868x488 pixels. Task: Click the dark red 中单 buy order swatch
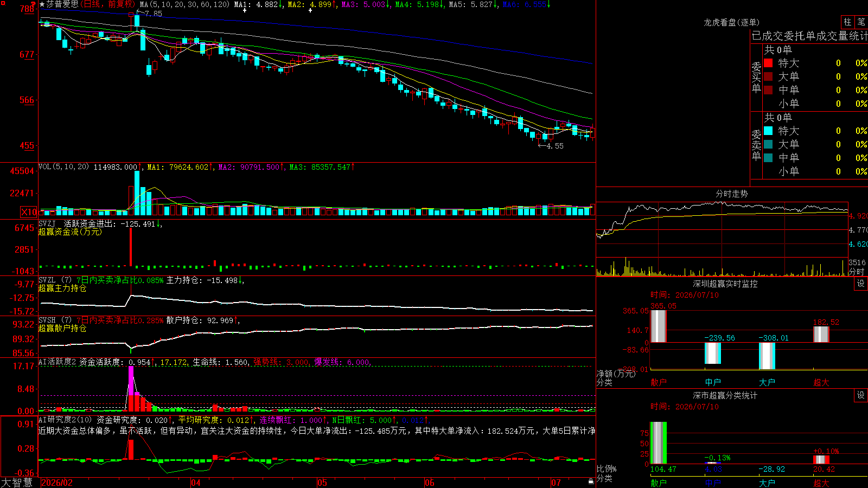click(768, 90)
